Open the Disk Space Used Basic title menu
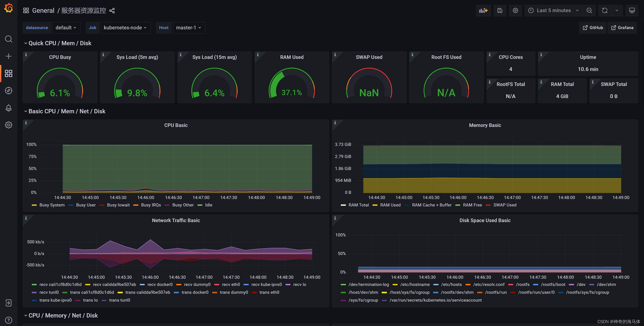Viewport: 644px width, 326px height. click(x=485, y=220)
